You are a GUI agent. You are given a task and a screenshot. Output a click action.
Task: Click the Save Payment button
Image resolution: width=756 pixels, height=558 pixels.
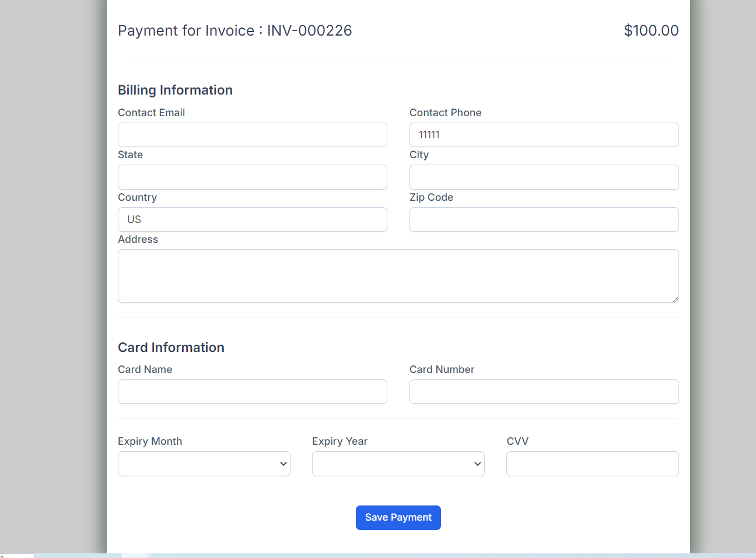(398, 517)
